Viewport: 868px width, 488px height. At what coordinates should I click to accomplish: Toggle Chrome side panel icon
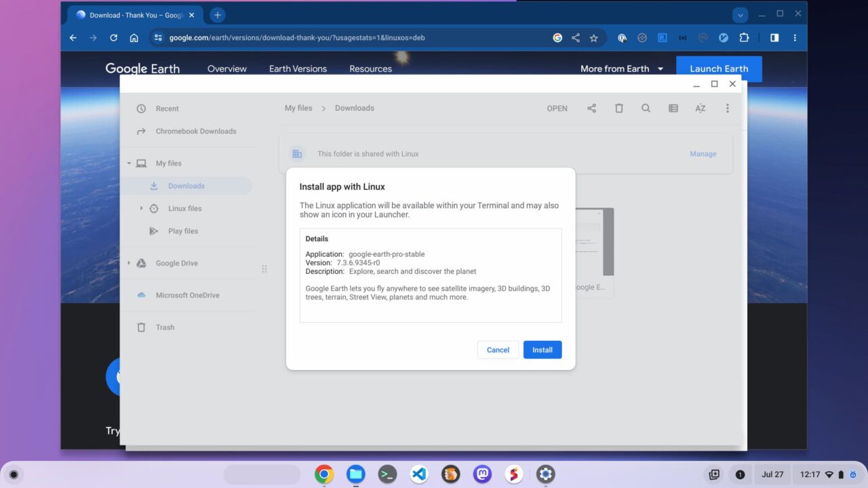(774, 38)
